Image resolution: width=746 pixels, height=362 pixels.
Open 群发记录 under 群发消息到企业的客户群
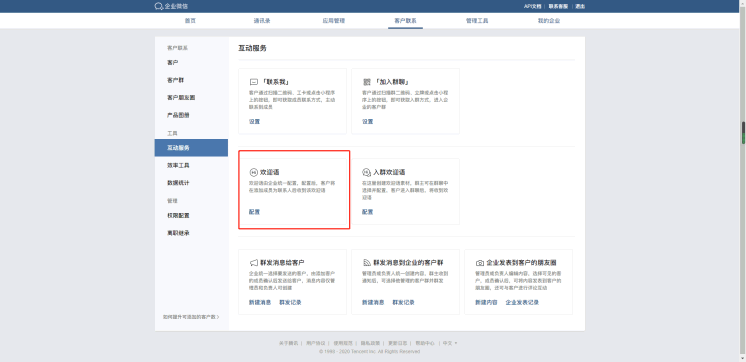[403, 303]
